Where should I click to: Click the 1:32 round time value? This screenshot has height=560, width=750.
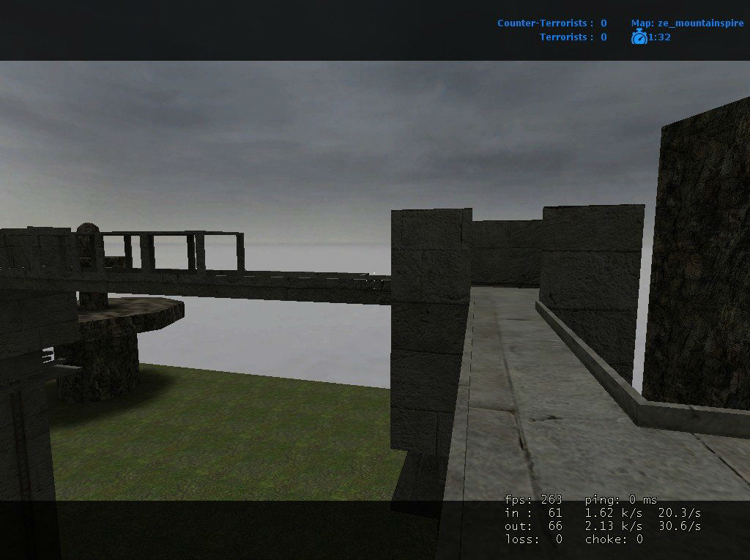[660, 37]
